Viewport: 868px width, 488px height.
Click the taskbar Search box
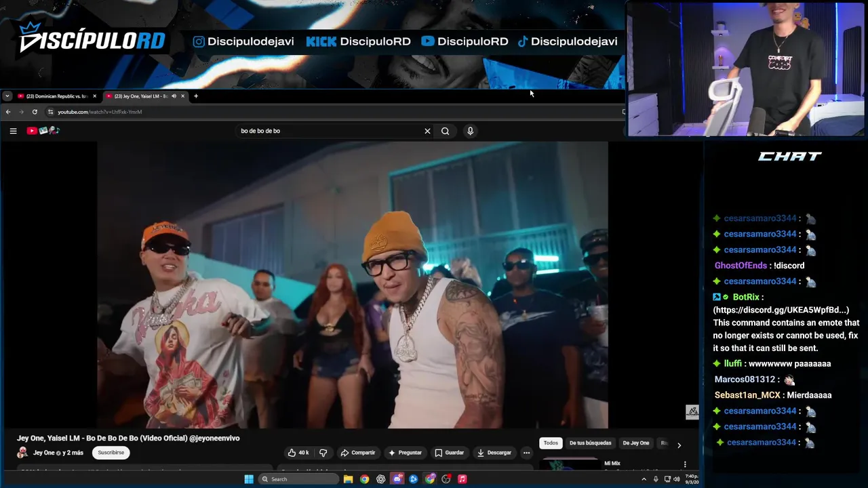(x=298, y=479)
